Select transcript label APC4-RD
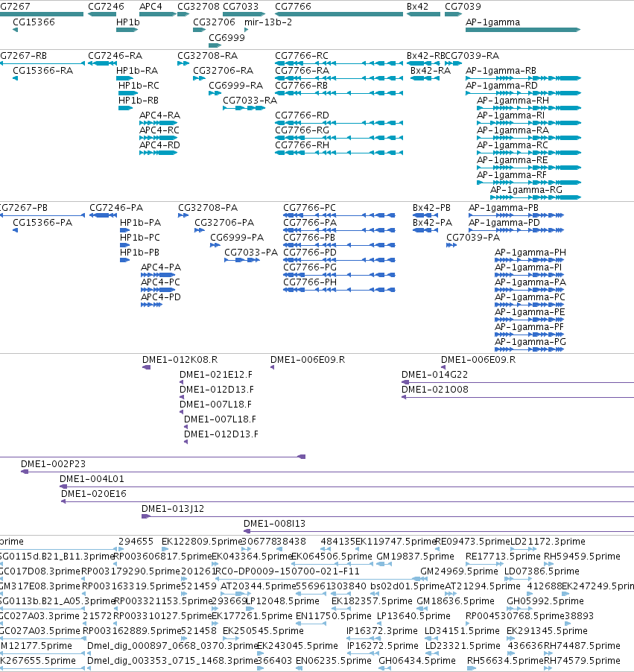Image resolution: width=634 pixels, height=672 pixels. click(160, 145)
